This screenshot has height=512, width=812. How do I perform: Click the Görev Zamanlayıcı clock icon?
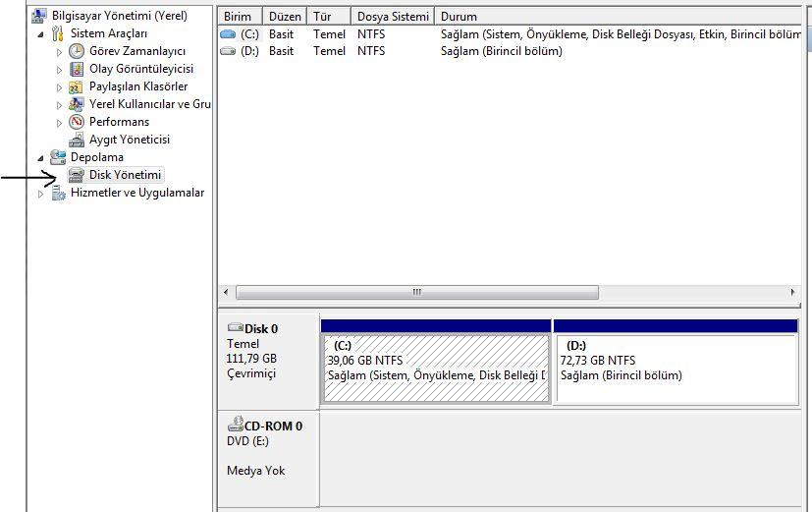point(77,51)
